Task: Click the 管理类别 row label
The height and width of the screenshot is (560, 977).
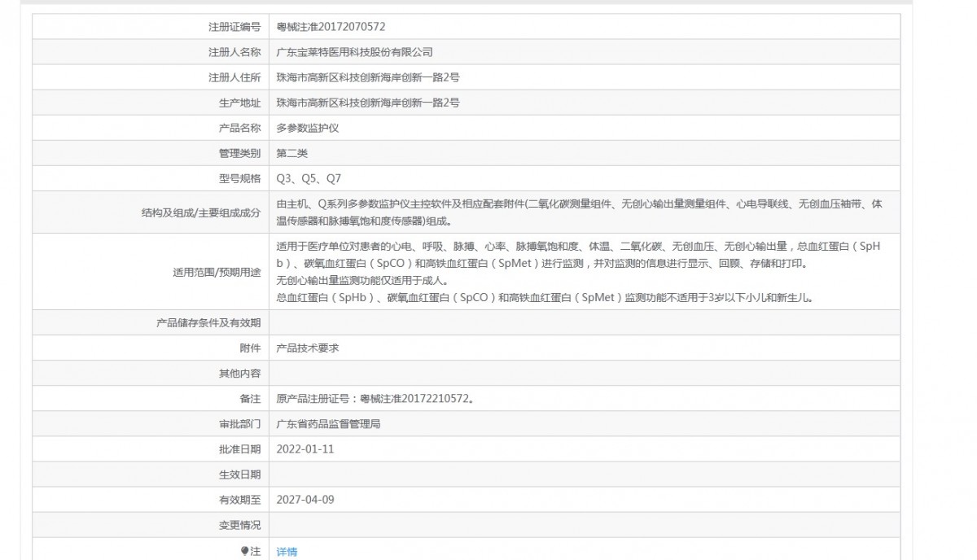Action: coord(239,153)
